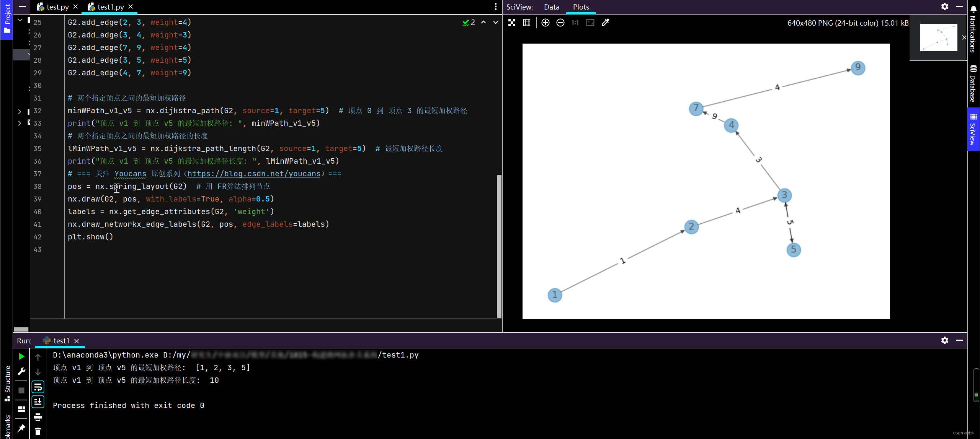The width and height of the screenshot is (980, 439).
Task: Select the plot thumbnail preview
Action: pos(938,37)
